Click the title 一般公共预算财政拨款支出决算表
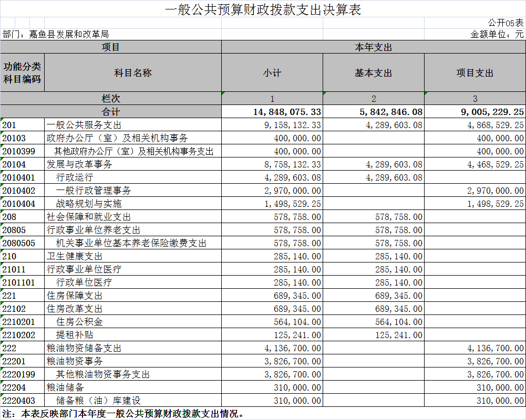This screenshot has height=420, width=526. (263, 9)
